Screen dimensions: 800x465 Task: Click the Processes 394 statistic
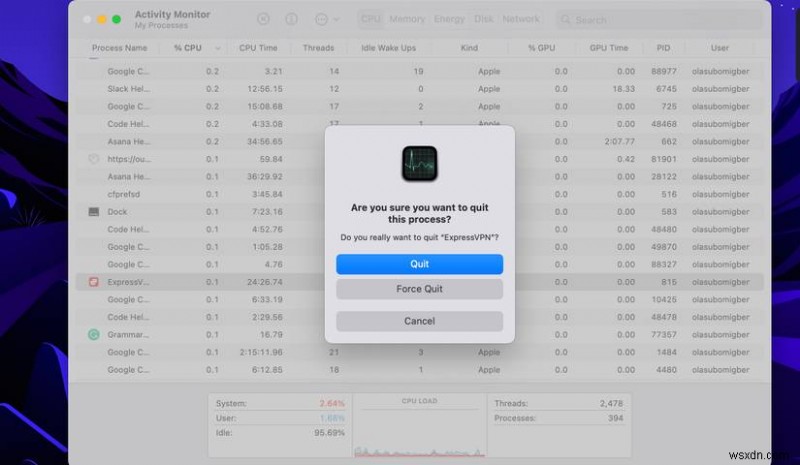[x=558, y=418]
